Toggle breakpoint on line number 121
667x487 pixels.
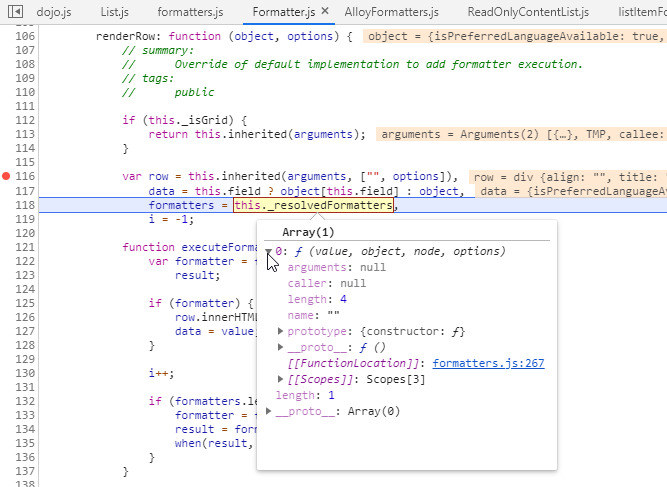(x=25, y=247)
